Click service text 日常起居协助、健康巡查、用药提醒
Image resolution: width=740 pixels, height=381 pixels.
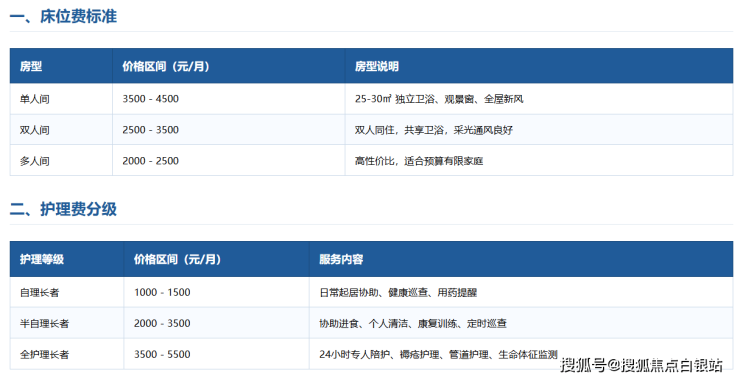coord(398,293)
